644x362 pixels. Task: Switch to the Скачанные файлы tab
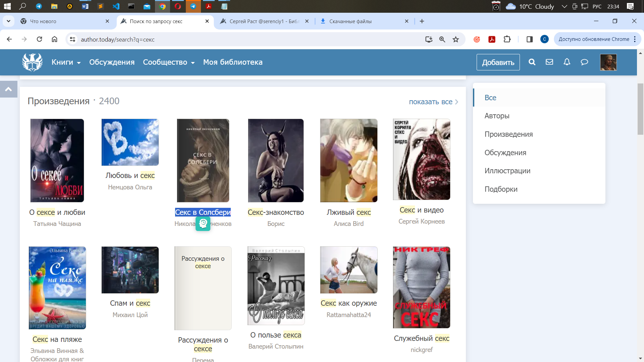(350, 21)
